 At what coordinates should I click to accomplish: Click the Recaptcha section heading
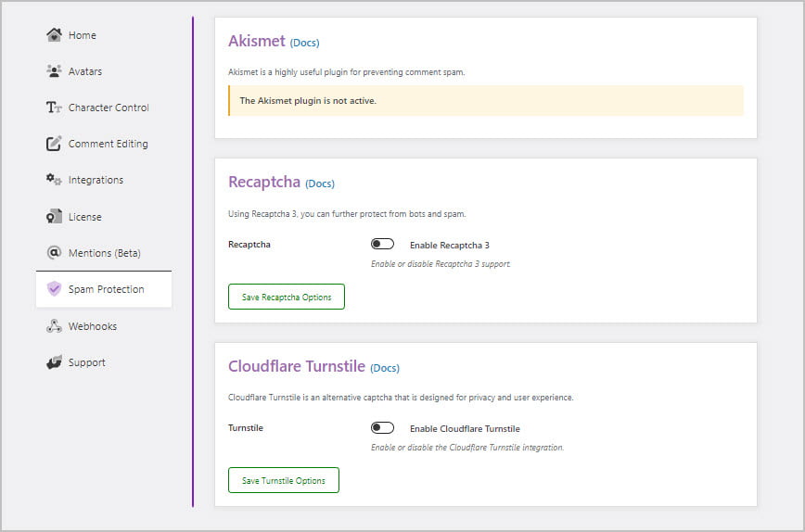pyautogui.click(x=264, y=182)
